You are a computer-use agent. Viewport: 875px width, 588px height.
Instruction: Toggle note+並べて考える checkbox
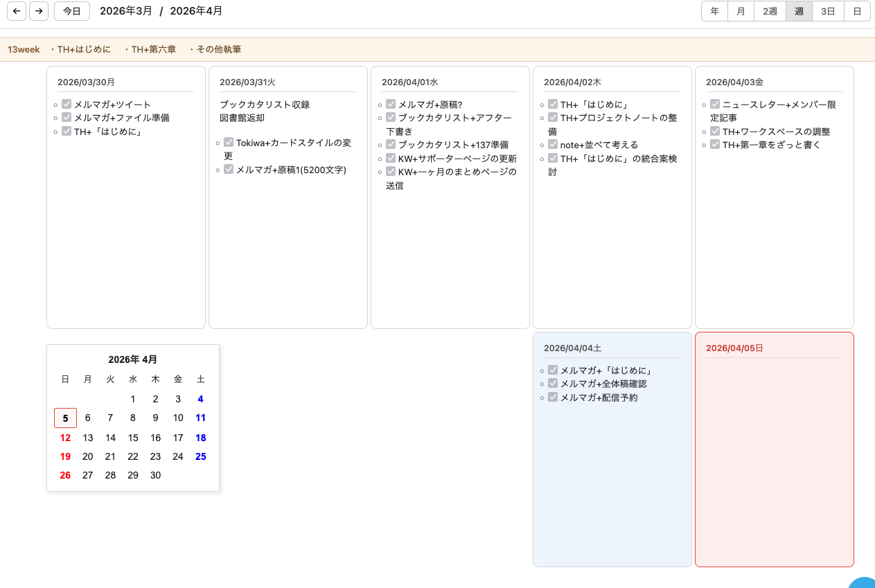(553, 144)
